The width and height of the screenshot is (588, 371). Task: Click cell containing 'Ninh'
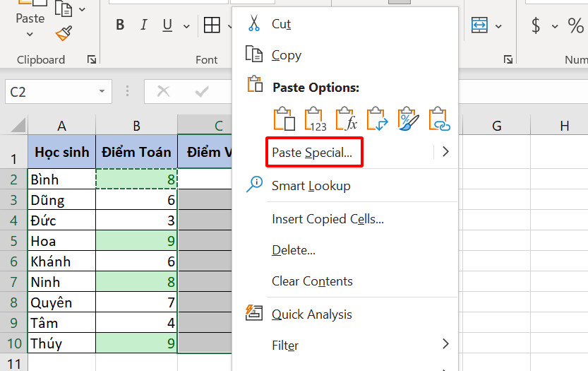61,282
